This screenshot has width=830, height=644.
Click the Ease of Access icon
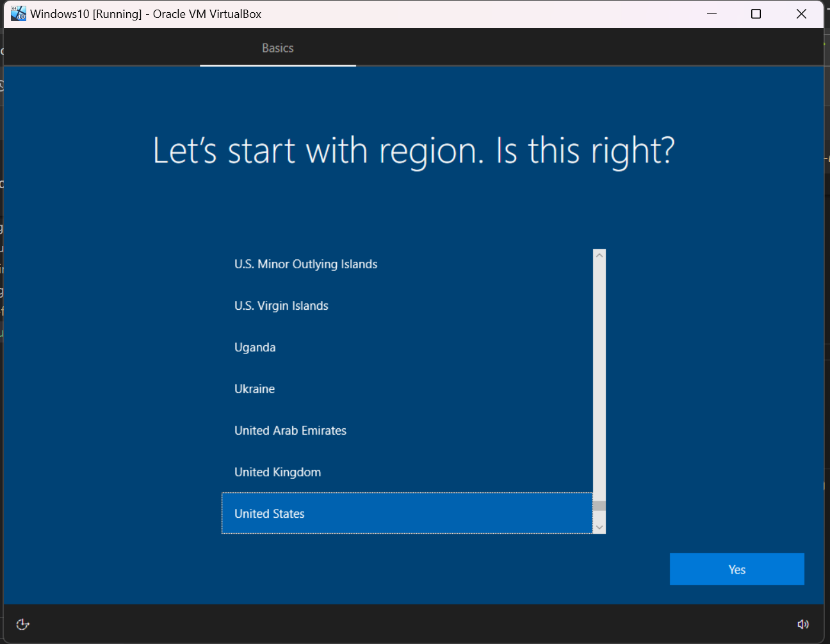coord(22,624)
